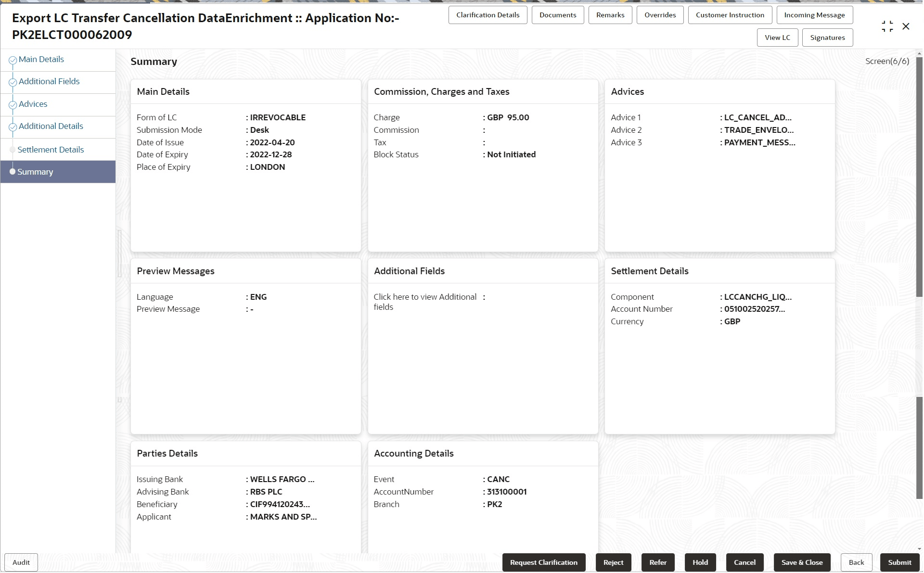This screenshot has width=924, height=573.
Task: Click Settlement Details step dot
Action: coord(13,150)
